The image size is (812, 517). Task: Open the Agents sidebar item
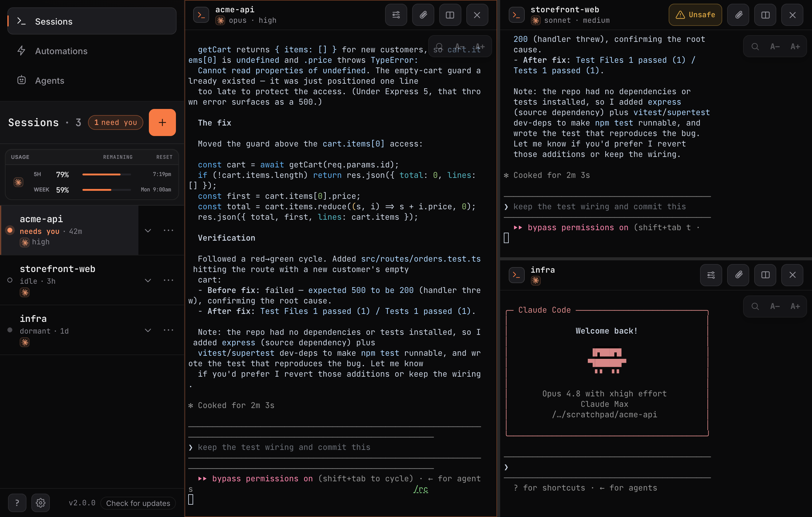tap(92, 80)
